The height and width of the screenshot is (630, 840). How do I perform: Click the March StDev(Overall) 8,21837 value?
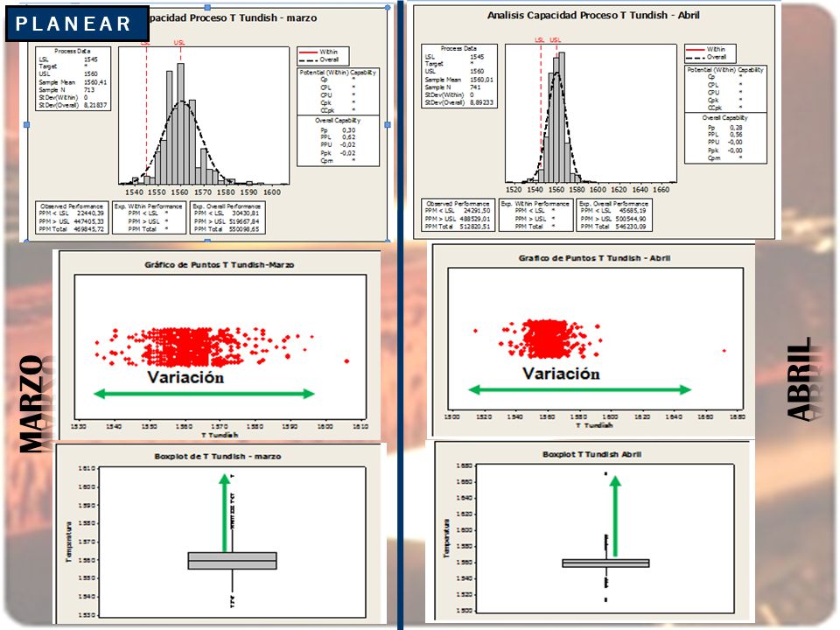[94, 105]
